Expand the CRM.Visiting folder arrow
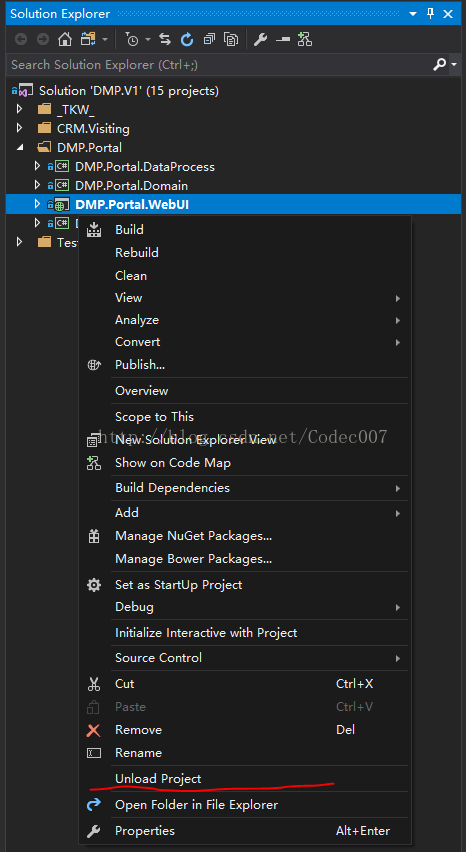The image size is (466, 852). coord(20,128)
